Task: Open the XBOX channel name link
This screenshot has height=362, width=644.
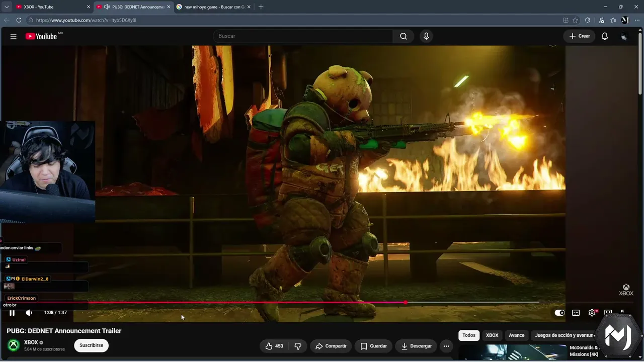Action: click(x=31, y=342)
